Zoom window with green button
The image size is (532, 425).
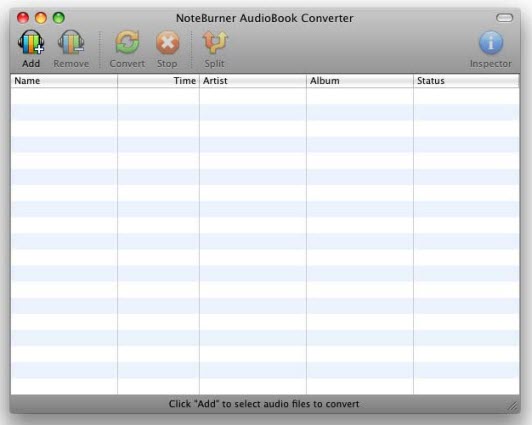(x=59, y=18)
